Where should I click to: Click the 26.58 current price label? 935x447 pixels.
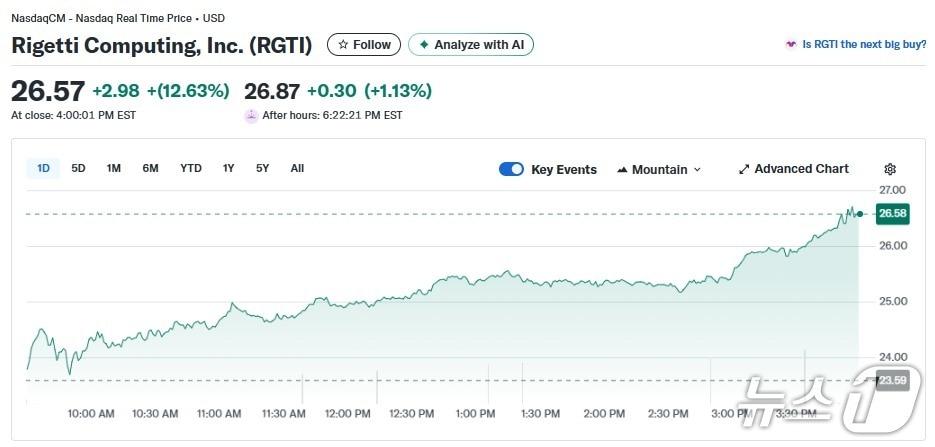click(x=892, y=213)
